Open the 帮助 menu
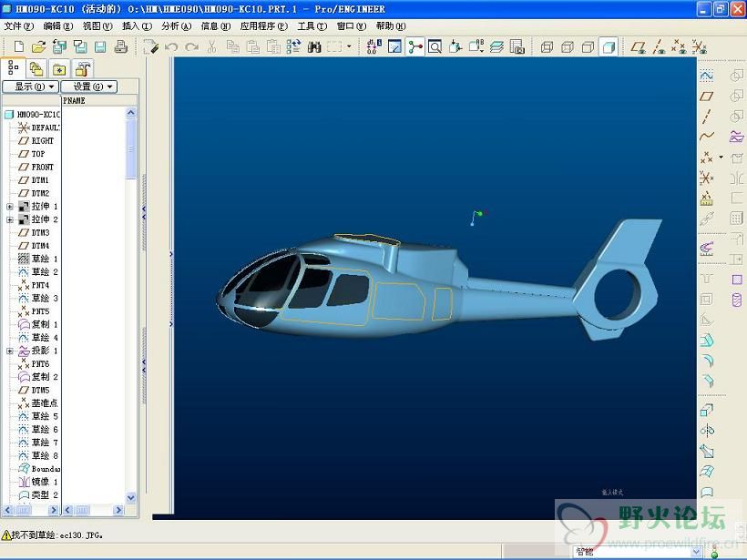The height and width of the screenshot is (560, 747). tap(391, 26)
